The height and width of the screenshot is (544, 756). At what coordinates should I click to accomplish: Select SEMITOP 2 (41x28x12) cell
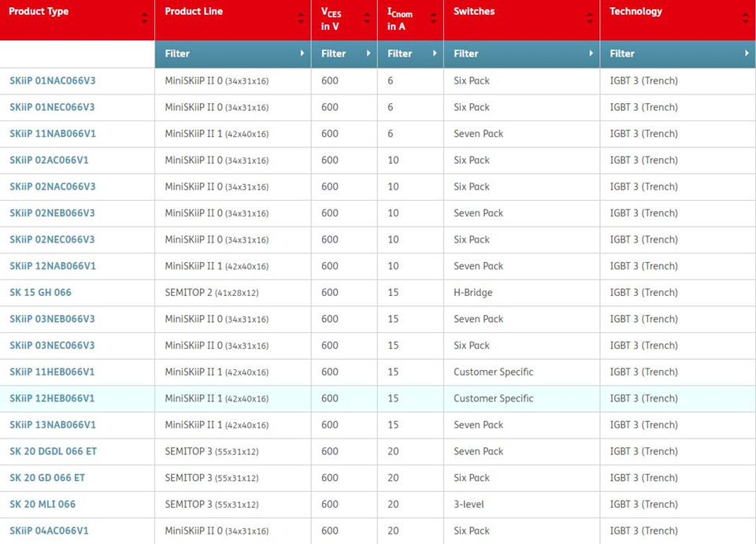coord(212,293)
